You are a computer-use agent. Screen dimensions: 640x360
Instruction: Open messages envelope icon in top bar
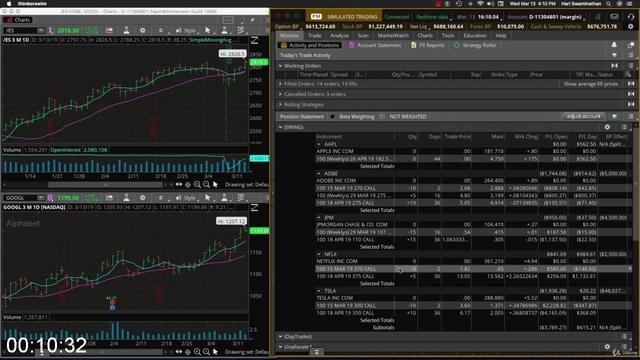pos(614,17)
